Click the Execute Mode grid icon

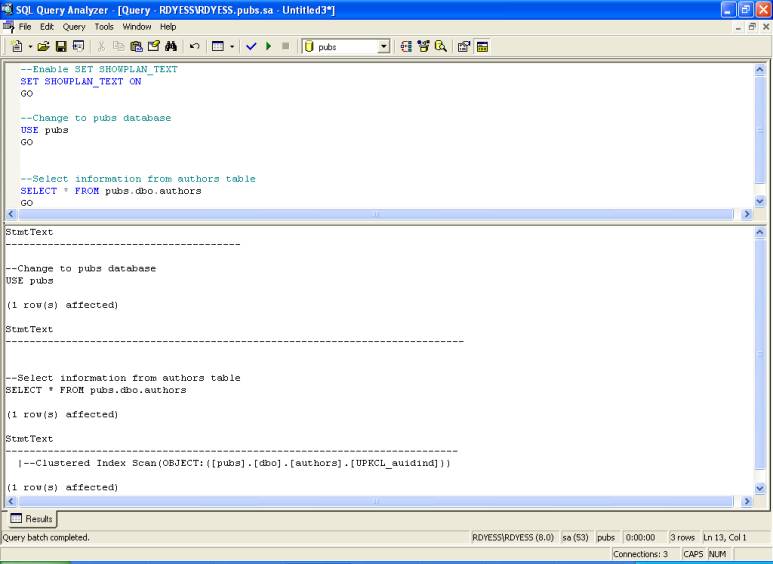tap(218, 46)
